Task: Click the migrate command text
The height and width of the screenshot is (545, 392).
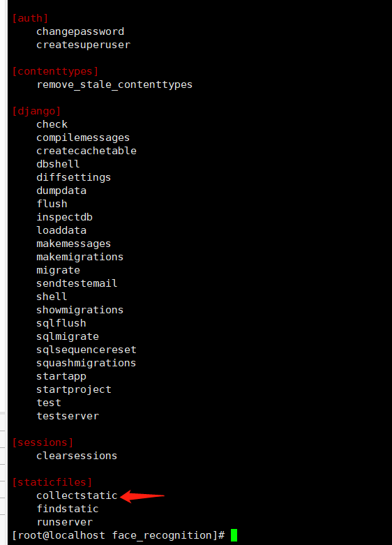Action: [x=59, y=270]
